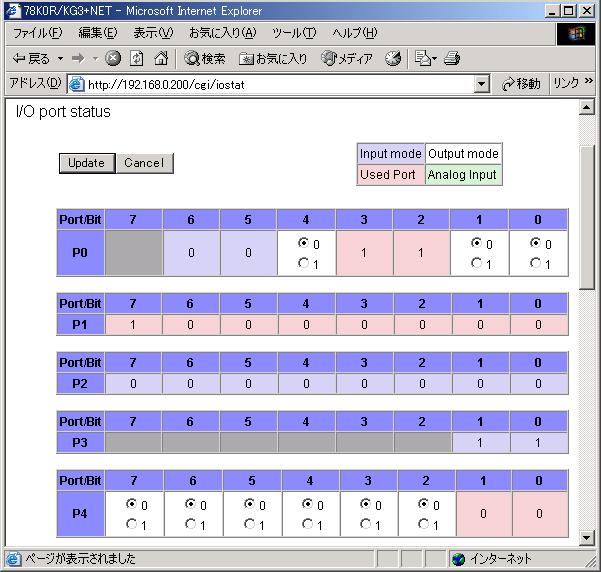Click the vertical scrollbar up arrow
This screenshot has width=601, height=572.
tap(587, 107)
